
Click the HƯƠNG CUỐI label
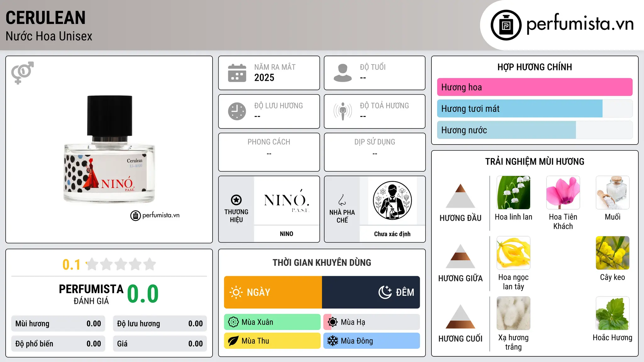[x=460, y=338]
